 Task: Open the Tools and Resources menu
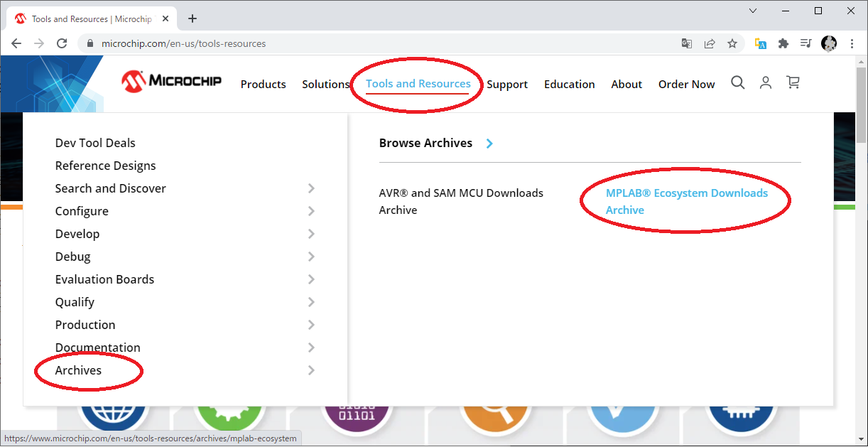coord(418,84)
